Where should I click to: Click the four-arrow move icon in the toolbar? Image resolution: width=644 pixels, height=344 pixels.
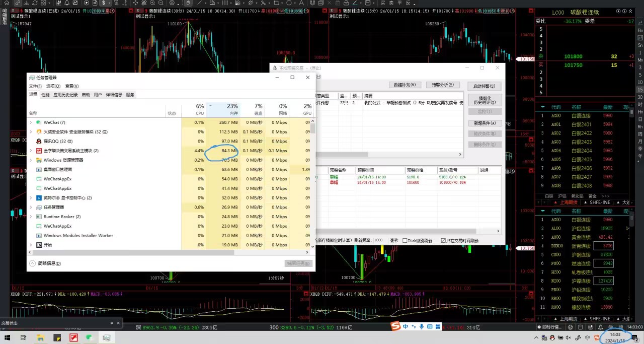coord(135,3)
